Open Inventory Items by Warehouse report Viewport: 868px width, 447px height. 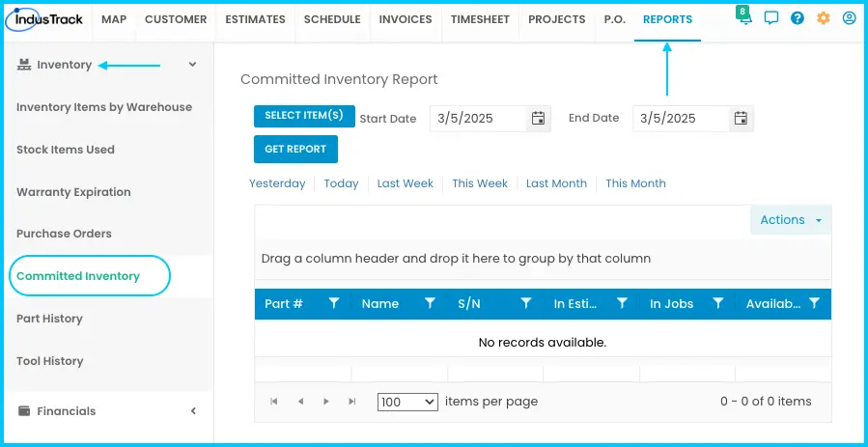coord(104,107)
